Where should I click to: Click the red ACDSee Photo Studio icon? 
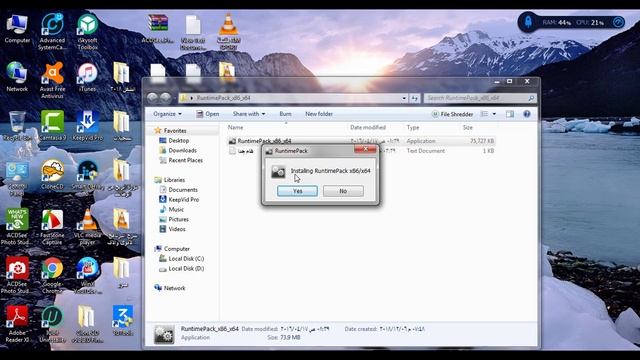click(17, 275)
